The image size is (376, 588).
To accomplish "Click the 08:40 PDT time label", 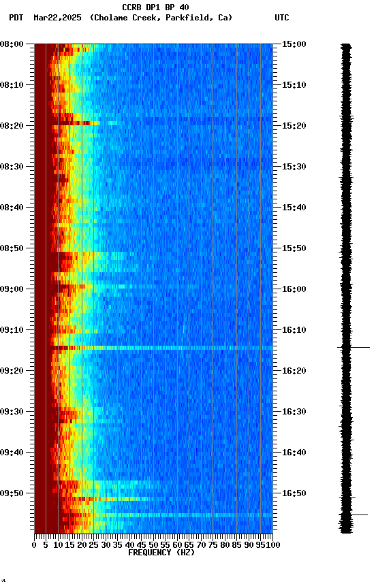I will (12, 208).
